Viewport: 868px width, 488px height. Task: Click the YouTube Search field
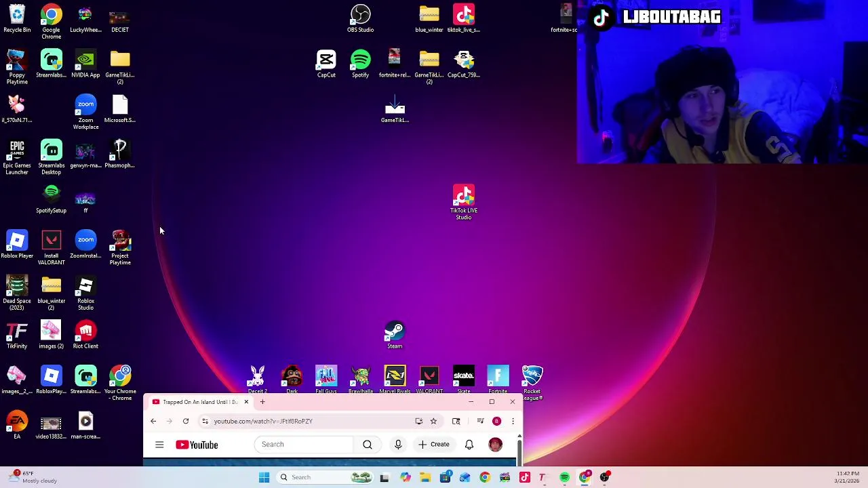(304, 445)
